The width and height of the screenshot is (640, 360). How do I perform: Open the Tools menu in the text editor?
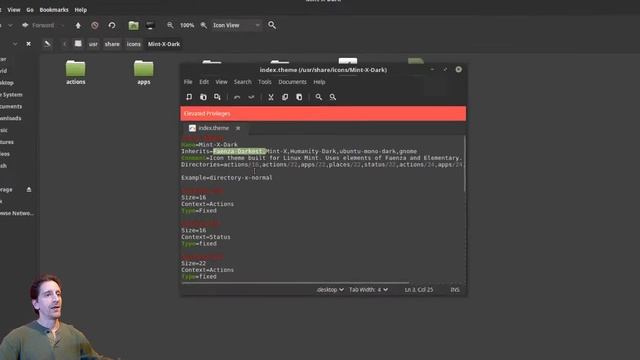[x=264, y=82]
